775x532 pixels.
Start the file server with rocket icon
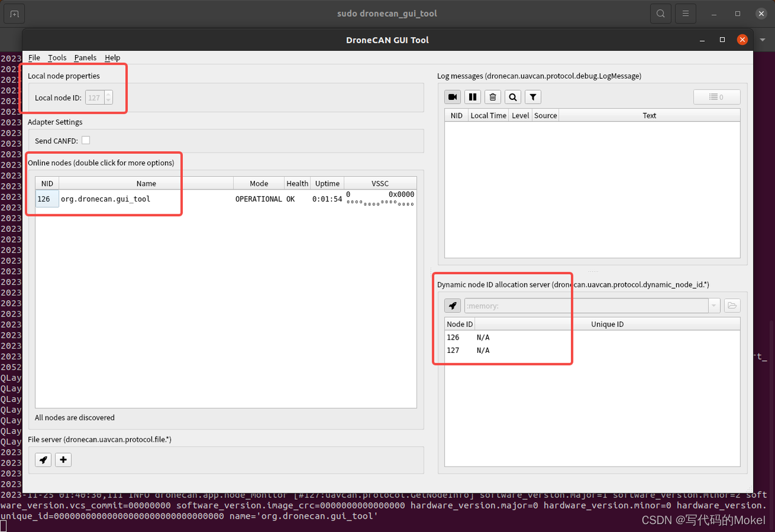(42, 459)
